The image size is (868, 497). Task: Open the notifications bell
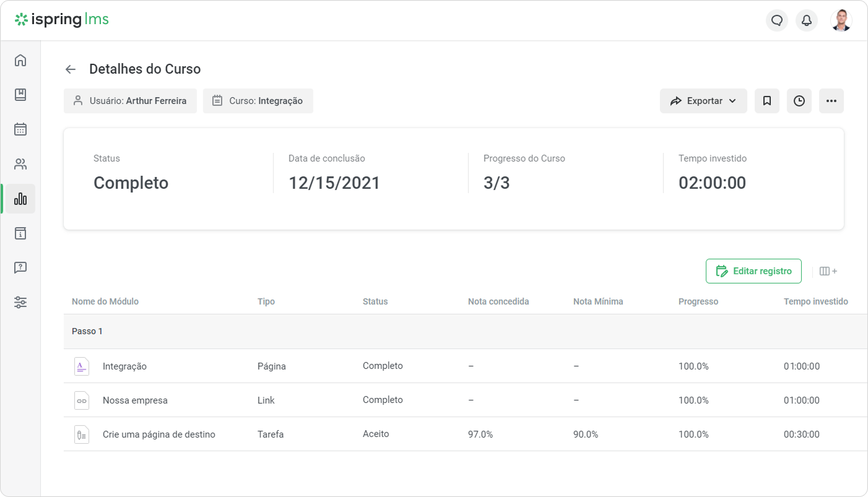807,20
